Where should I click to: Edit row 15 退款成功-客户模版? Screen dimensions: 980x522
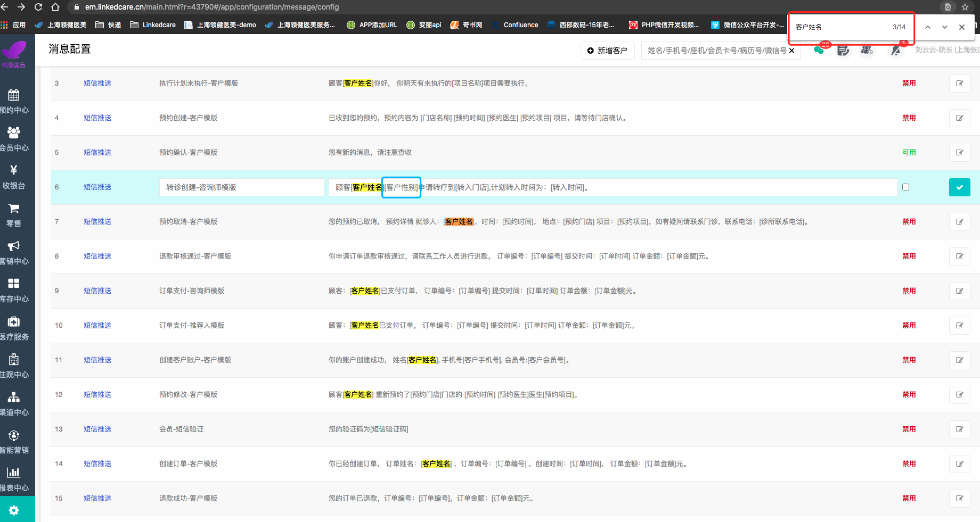point(959,499)
